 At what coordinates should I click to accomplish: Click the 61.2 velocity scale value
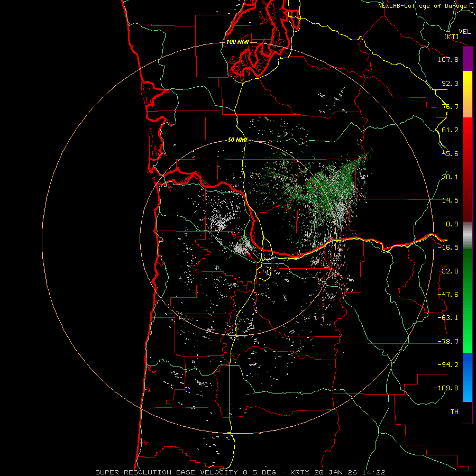pyautogui.click(x=450, y=130)
